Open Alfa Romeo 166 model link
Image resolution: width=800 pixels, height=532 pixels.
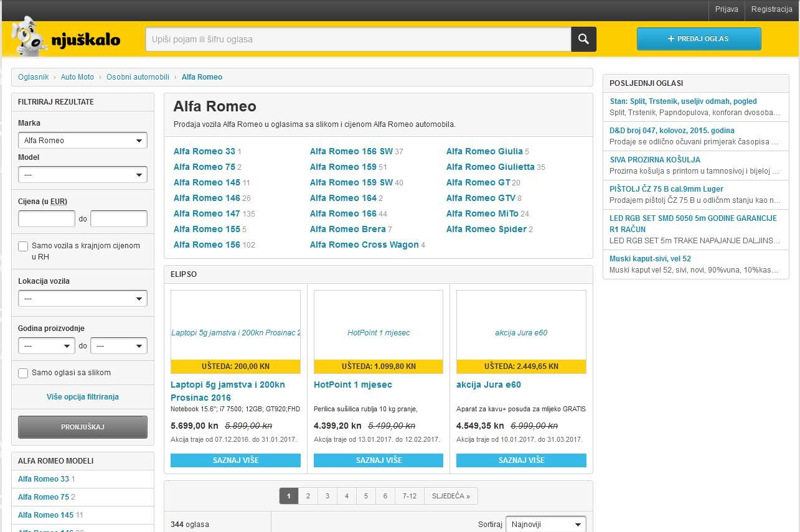[x=343, y=213]
